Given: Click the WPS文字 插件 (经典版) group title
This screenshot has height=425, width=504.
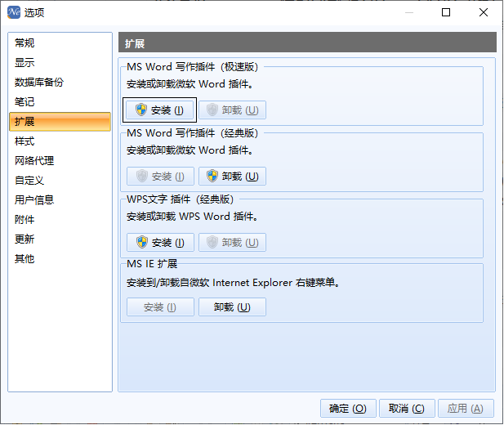Looking at the screenshot, I should click(180, 199).
